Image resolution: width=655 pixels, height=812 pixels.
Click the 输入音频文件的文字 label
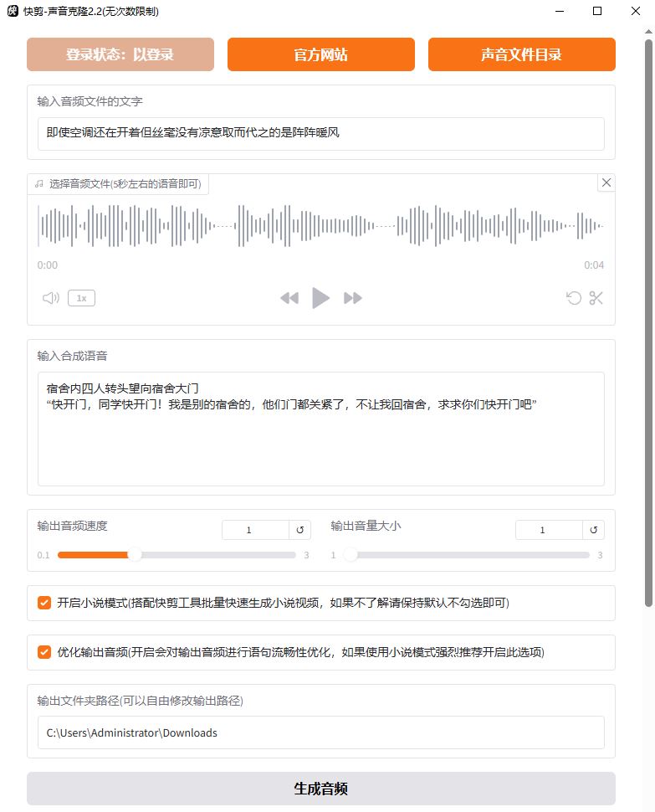coord(90,101)
